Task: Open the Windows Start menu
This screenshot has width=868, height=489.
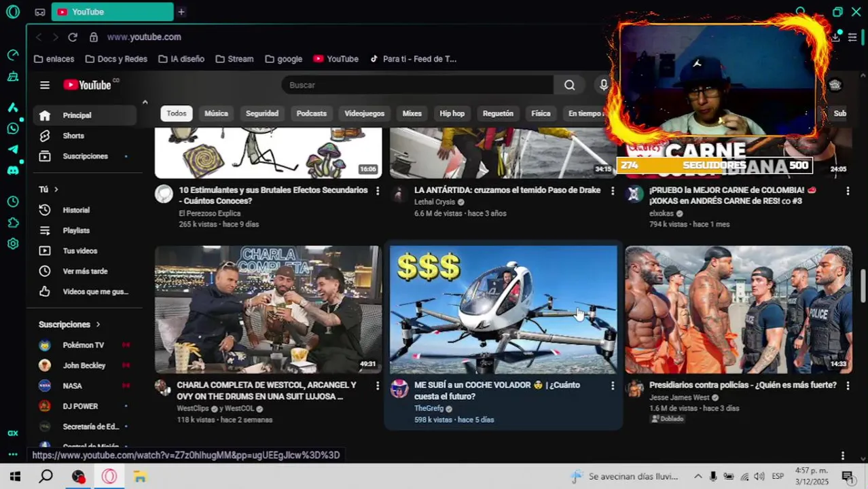Action: click(15, 477)
